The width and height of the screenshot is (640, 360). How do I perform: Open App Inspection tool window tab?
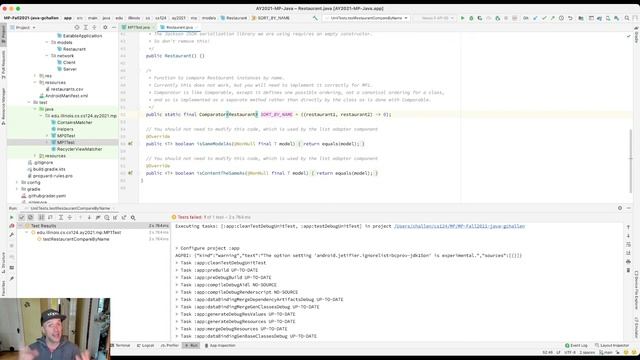click(x=220, y=345)
